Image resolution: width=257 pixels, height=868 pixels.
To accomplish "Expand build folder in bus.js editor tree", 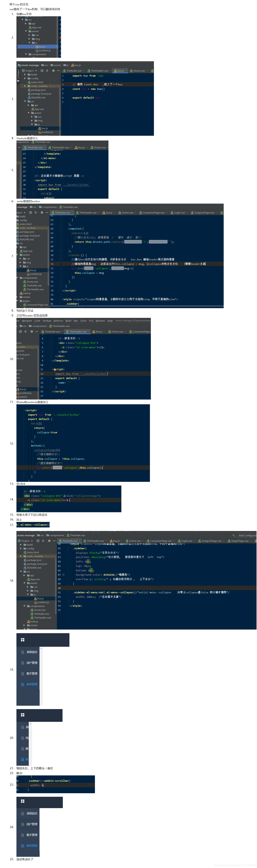I will [25, 74].
